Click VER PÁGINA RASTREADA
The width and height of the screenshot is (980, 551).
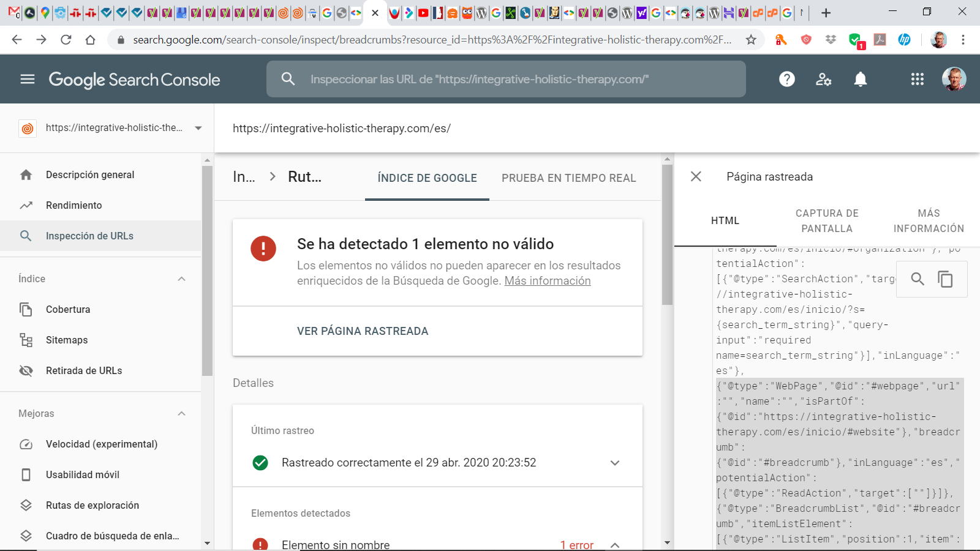(363, 331)
